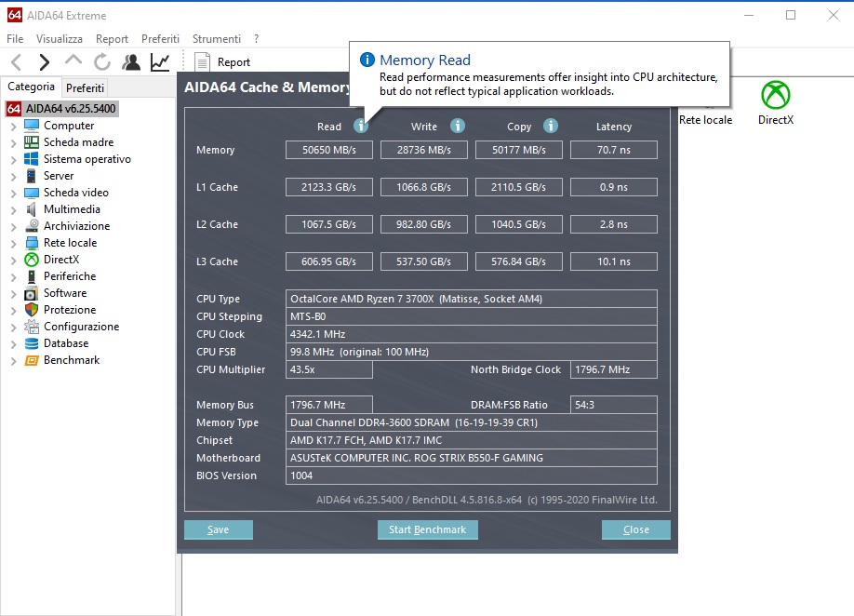Click the CPU Type field Ryzen 7 3700X
Screen dimensions: 854x616
click(471, 299)
